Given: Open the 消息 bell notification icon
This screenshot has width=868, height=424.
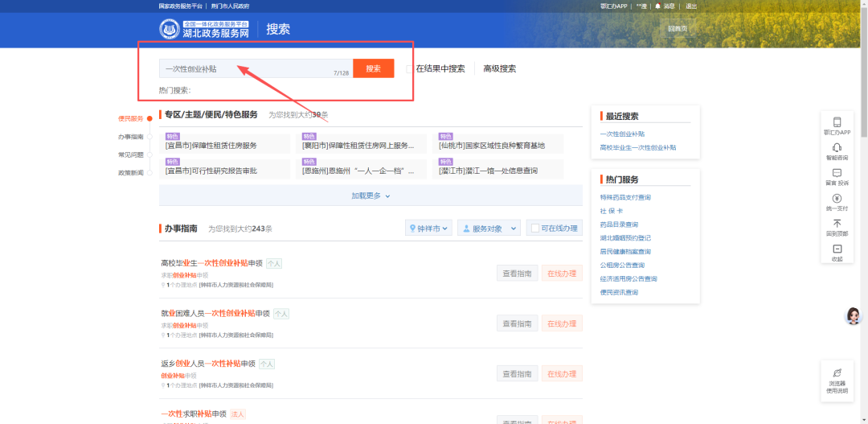Looking at the screenshot, I should point(658,6).
